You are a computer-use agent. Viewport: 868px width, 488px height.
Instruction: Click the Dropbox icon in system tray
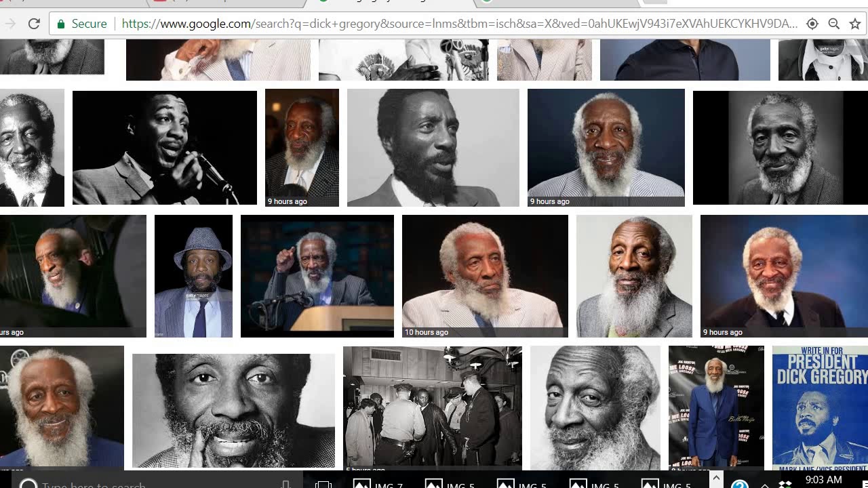pyautogui.click(x=785, y=484)
